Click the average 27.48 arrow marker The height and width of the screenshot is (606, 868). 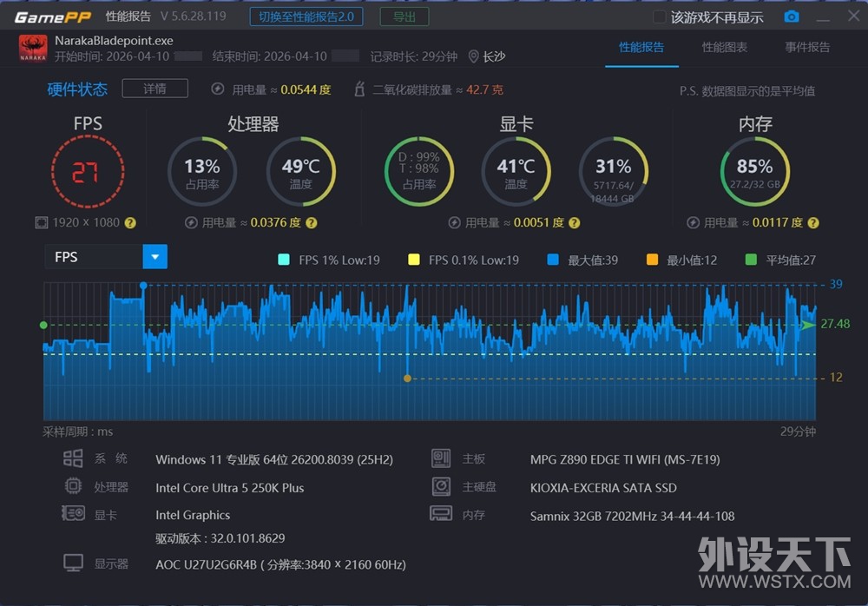(x=809, y=325)
